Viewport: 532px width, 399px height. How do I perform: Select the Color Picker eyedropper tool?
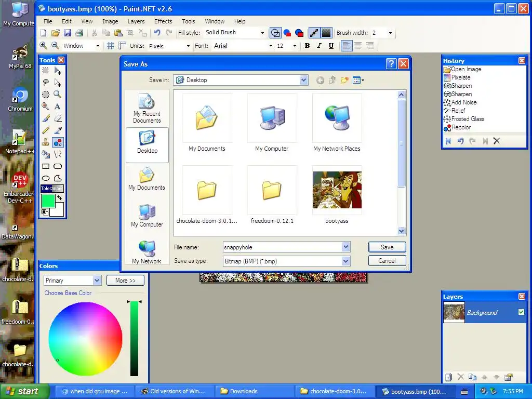tap(58, 130)
